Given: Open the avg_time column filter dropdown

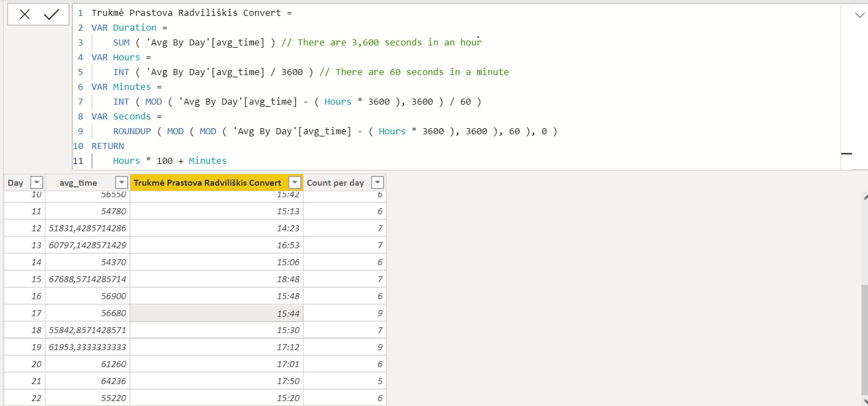Looking at the screenshot, I should pyautogui.click(x=122, y=182).
